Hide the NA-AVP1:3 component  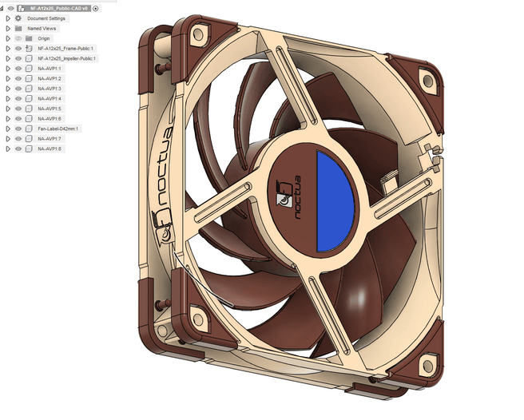tap(18, 89)
